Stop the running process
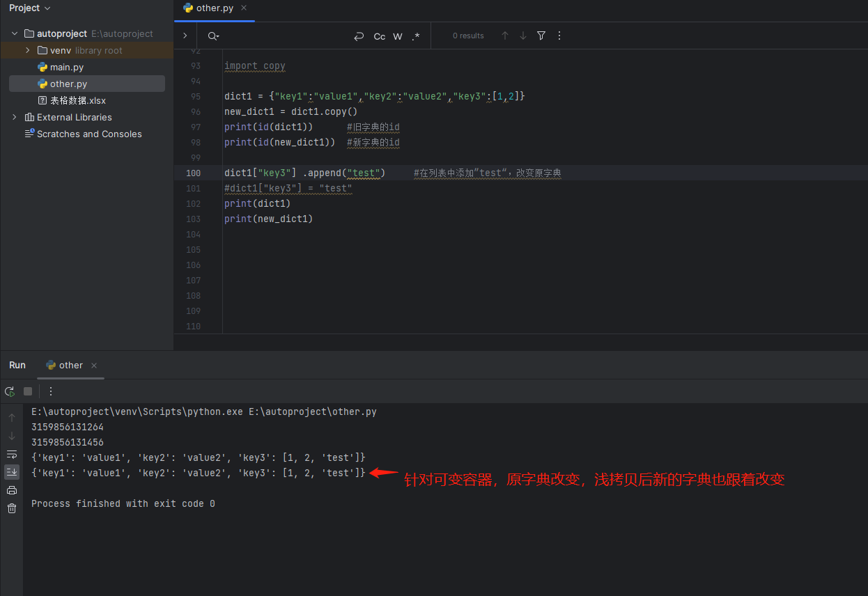This screenshot has width=868, height=596. 28,391
